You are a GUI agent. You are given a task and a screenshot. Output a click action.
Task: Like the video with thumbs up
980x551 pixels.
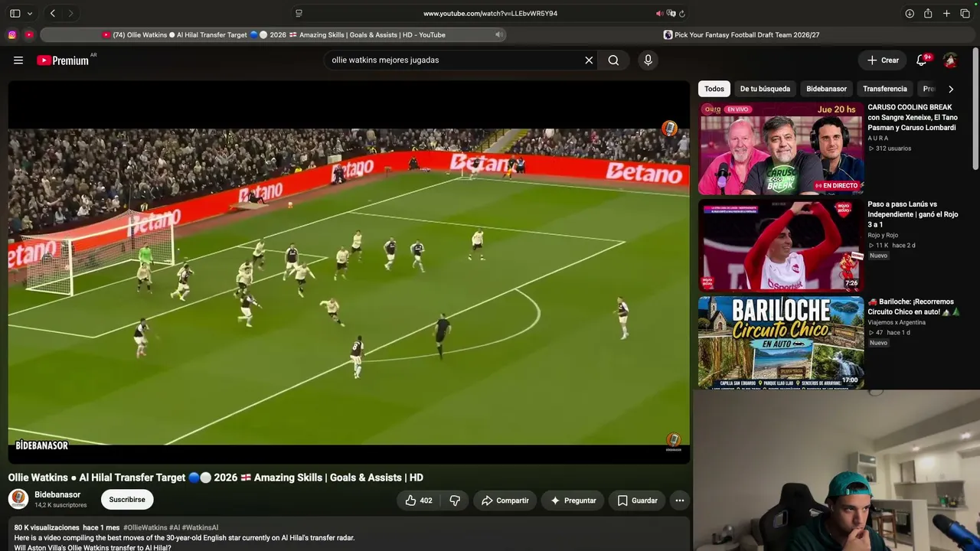pos(419,500)
